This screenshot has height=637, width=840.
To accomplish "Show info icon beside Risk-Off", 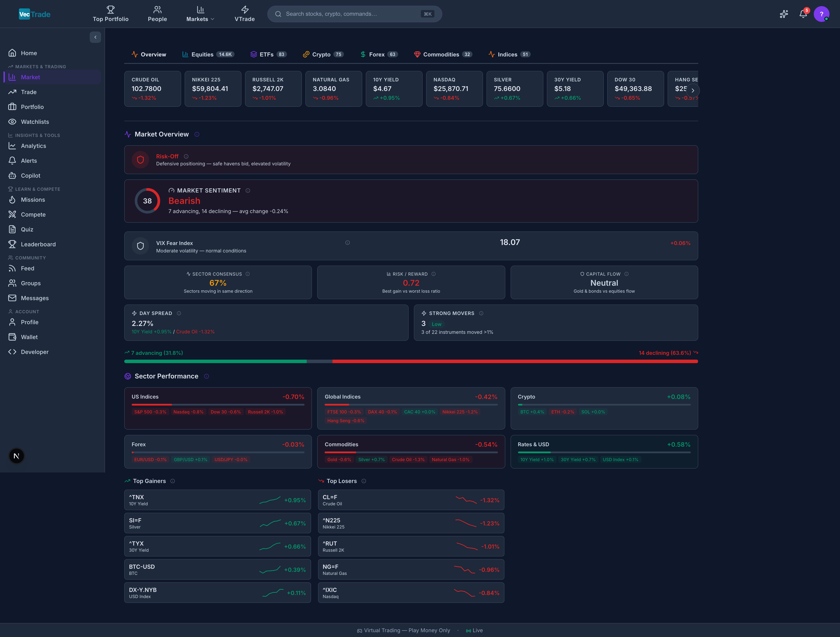I will 186,156.
